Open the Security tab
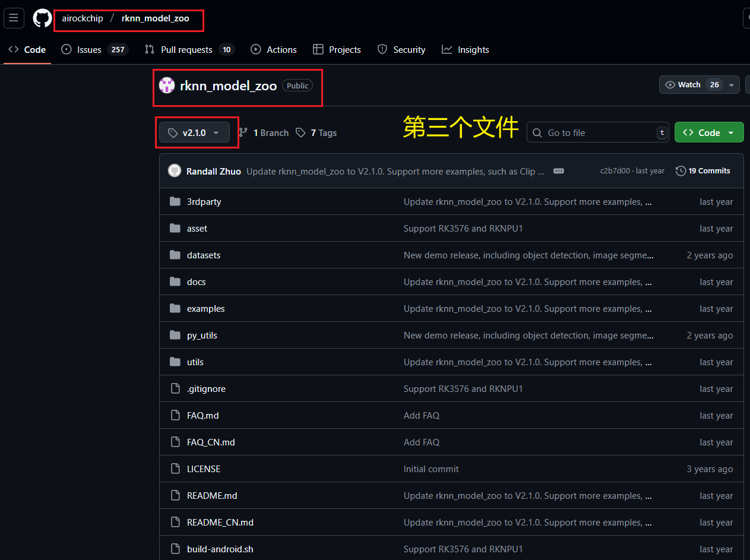Viewport: 750px width, 560px height. coord(401,50)
